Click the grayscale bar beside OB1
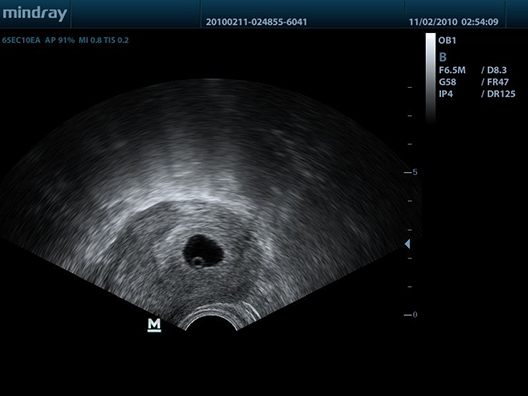Screen dimensions: 528x396 pos(430,78)
